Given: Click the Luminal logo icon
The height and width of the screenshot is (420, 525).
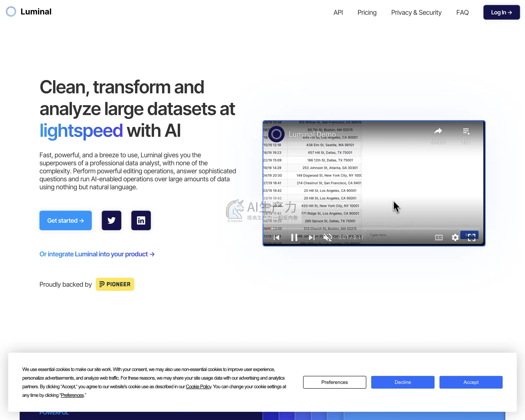Looking at the screenshot, I should [x=11, y=11].
